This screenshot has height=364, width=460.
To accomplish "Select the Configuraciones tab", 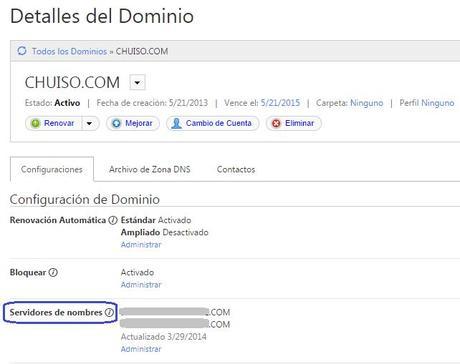I will click(52, 169).
